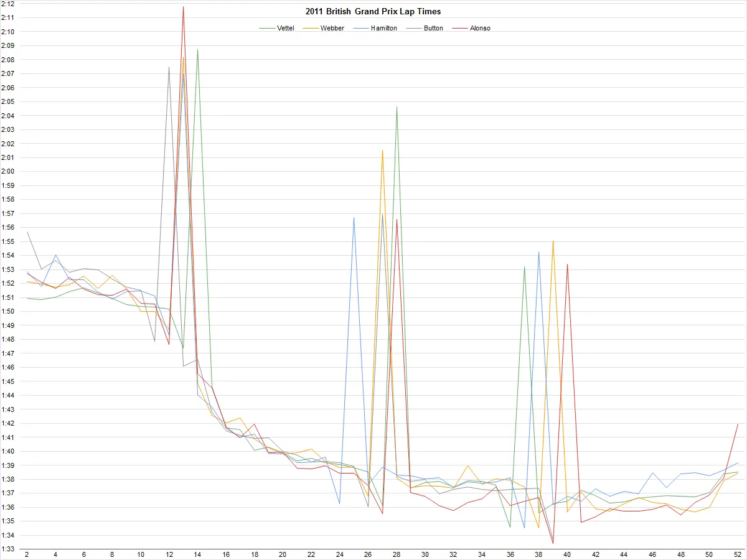This screenshot has height=560, width=747.
Task: Click Alonso's red peak at lap 13
Action: (183, 7)
